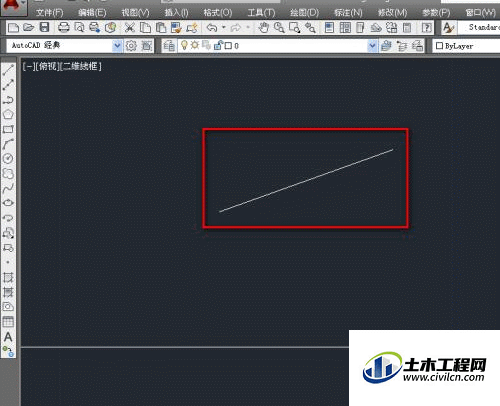Click layer 0 color swatch
500x406 pixels.
tap(228, 46)
